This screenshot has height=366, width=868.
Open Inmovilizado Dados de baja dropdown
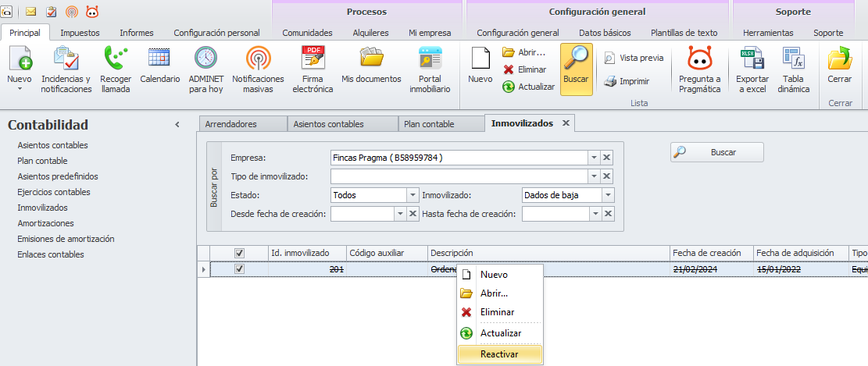coord(609,195)
